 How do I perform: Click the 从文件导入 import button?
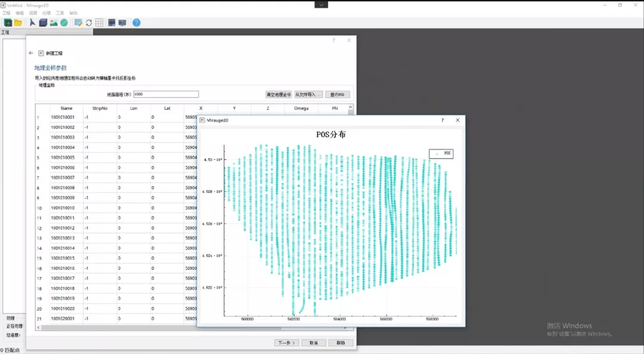308,94
